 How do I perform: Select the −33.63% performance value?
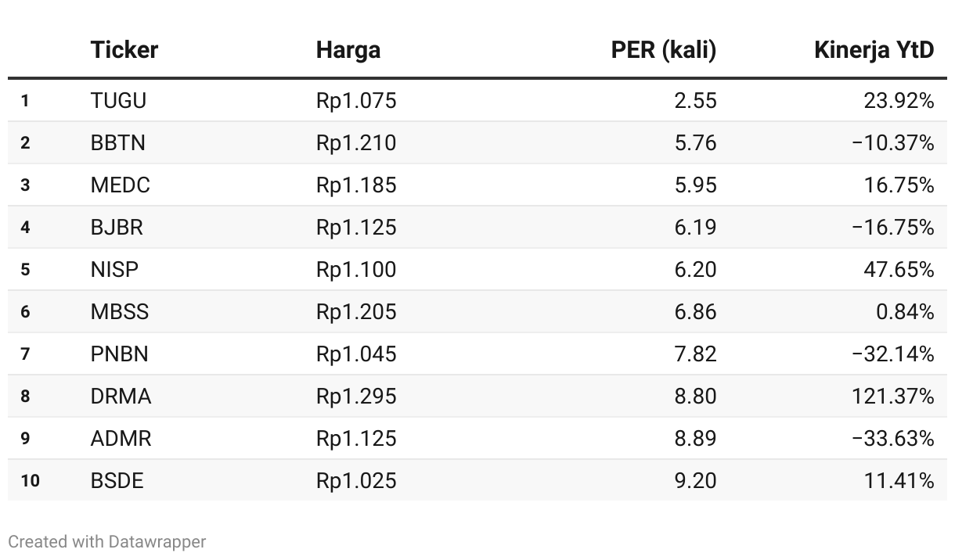893,439
